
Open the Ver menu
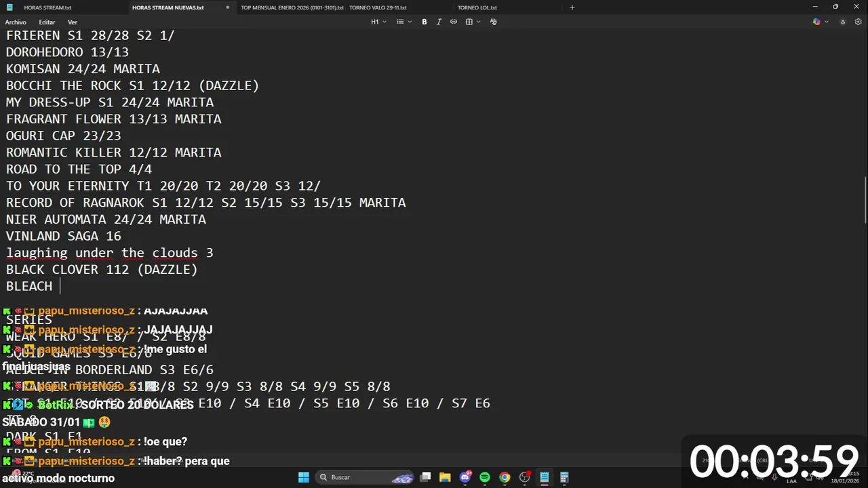tap(73, 22)
